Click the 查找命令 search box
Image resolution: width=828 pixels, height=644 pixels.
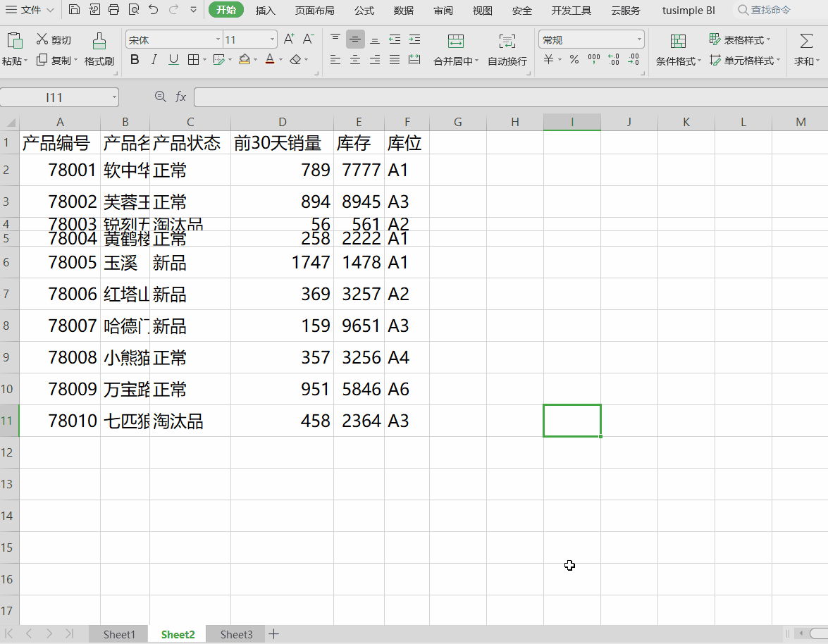coord(780,9)
